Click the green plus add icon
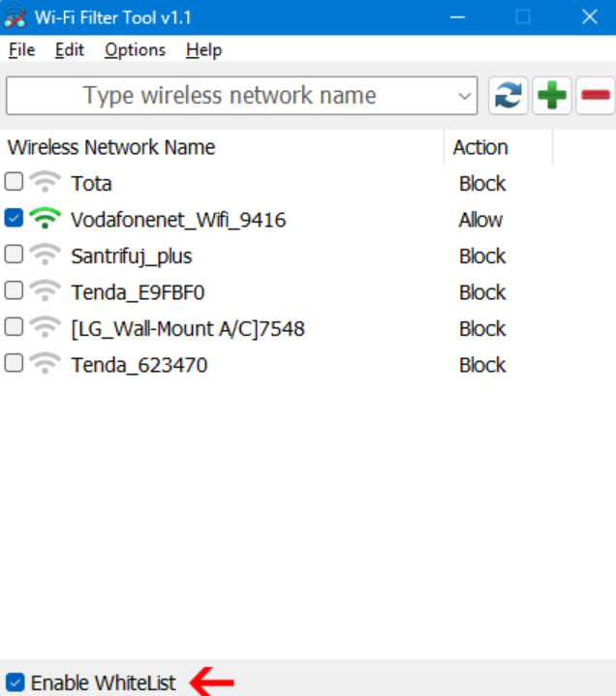This screenshot has width=616, height=696. pos(552,96)
